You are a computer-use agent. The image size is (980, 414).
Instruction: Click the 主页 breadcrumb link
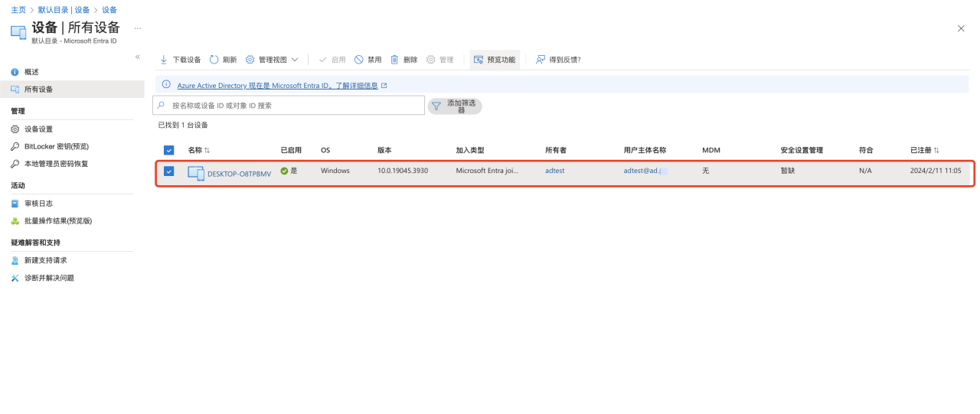18,10
